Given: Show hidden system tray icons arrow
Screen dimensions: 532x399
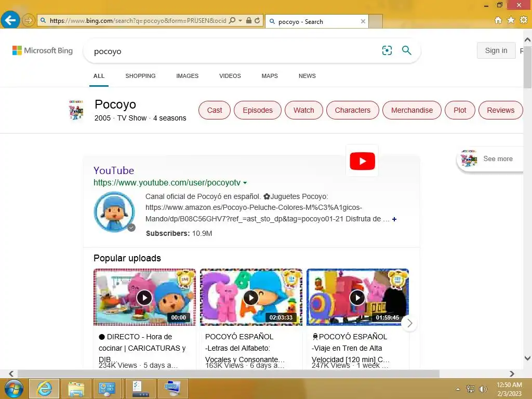Looking at the screenshot, I should click(458, 389).
